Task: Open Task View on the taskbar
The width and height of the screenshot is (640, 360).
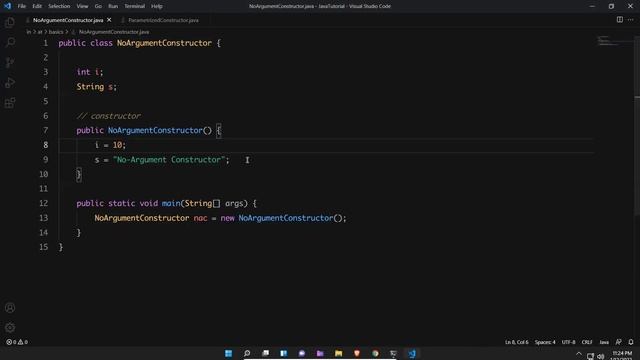Action: click(x=265, y=353)
